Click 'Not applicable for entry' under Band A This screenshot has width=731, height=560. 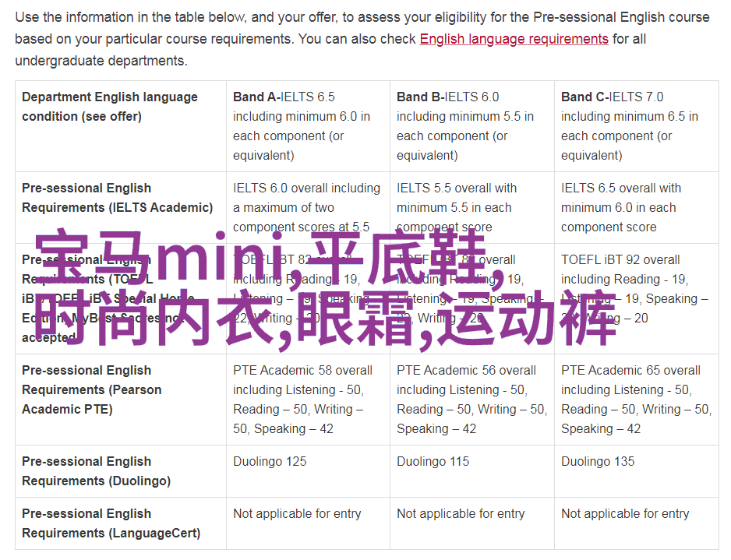tap(308, 523)
